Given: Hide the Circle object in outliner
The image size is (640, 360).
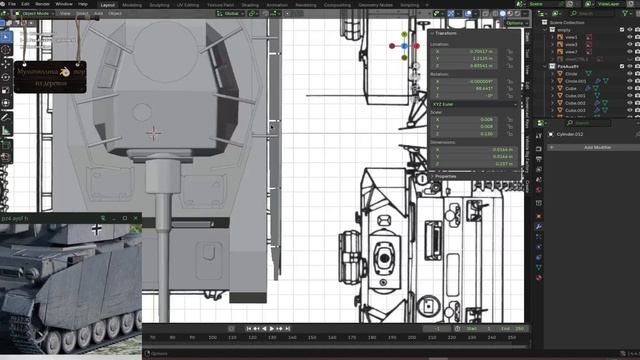Looking at the screenshot, I should 629,74.
